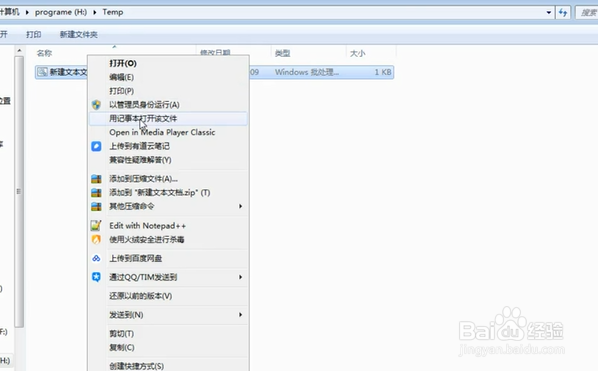598x371 pixels.
Task: Click the archive icon beside 添加到压缩文件(A)...
Action: tap(96, 178)
